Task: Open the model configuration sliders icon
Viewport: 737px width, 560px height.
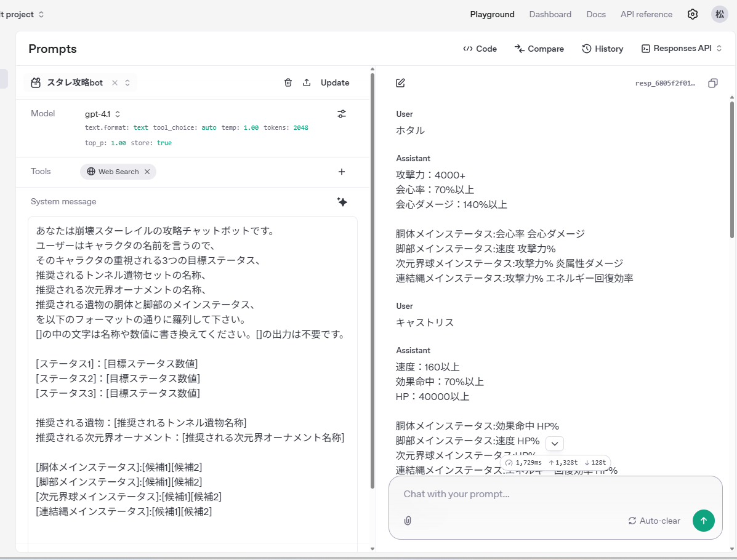Action: pyautogui.click(x=341, y=113)
